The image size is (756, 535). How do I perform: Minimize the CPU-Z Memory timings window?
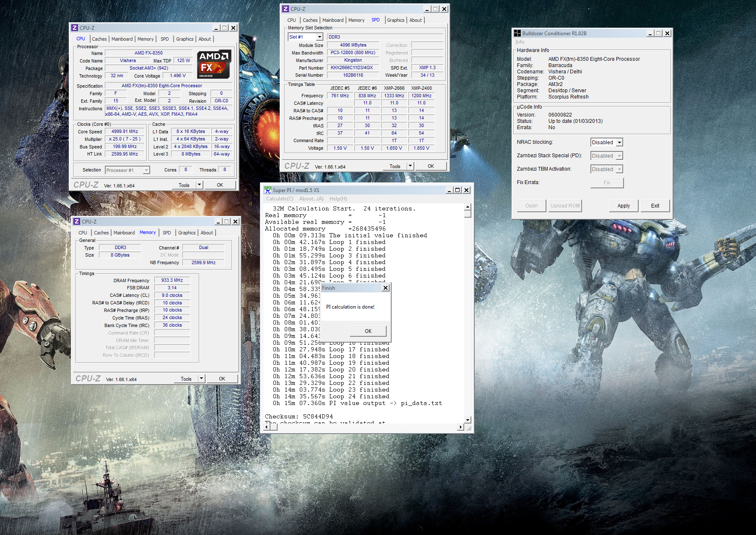pyautogui.click(x=218, y=221)
